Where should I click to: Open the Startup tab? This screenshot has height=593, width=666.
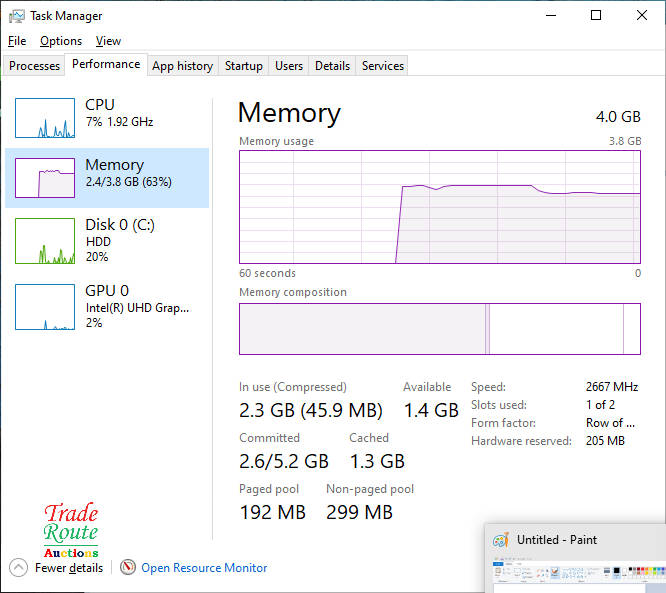(x=244, y=66)
